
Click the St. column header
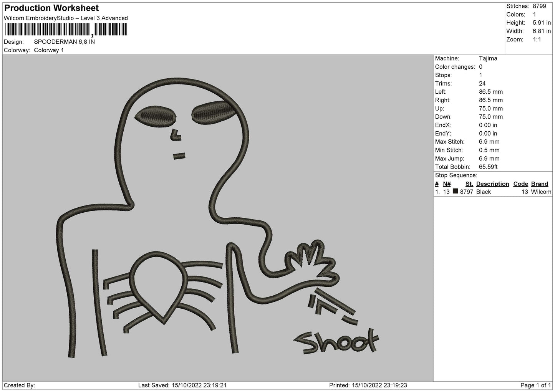click(469, 184)
